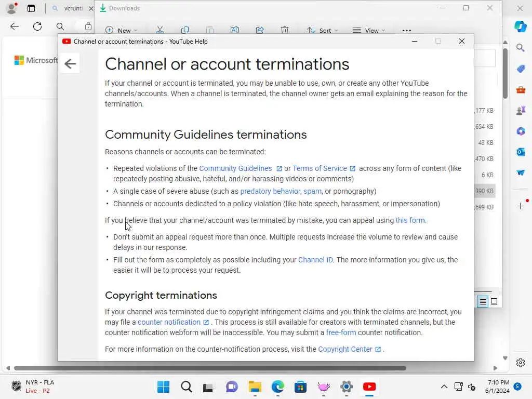
Task: Close the vcrunti browser tab
Action: click(x=91, y=8)
